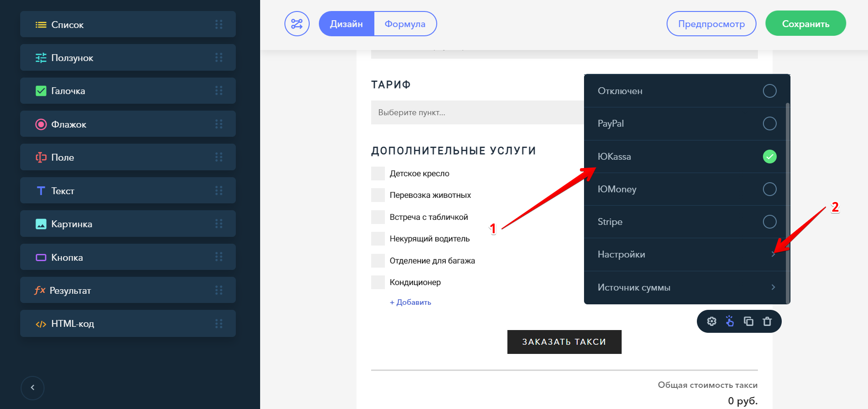Click the payment menu scrollbar
Screen dimensions: 868x409
pyautogui.click(x=788, y=203)
